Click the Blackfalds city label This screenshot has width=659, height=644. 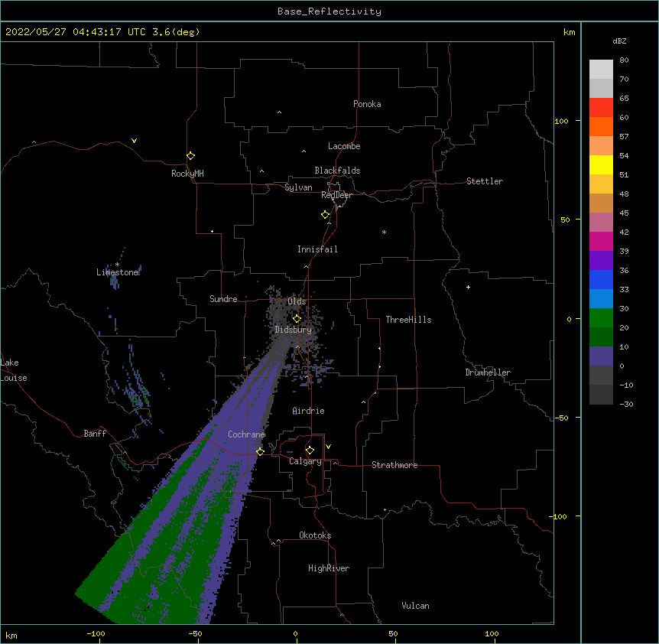click(337, 171)
